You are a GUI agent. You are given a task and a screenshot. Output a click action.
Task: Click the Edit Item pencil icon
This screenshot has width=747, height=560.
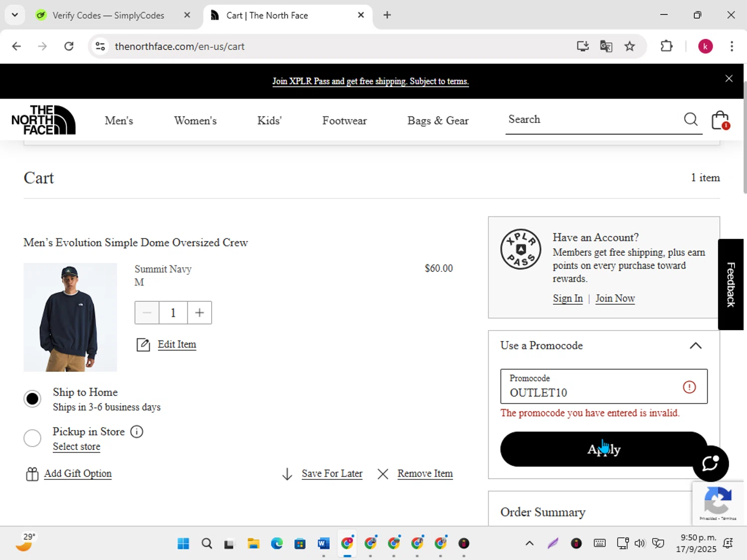coord(143,344)
